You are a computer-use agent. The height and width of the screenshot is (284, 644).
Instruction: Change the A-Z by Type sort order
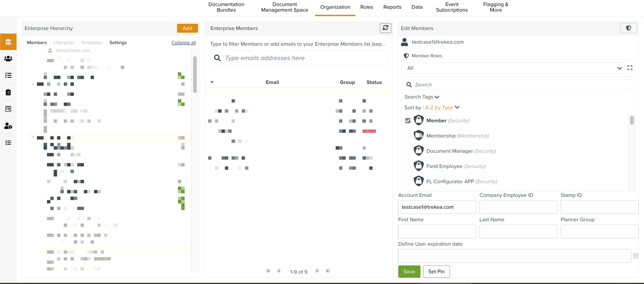tap(442, 108)
